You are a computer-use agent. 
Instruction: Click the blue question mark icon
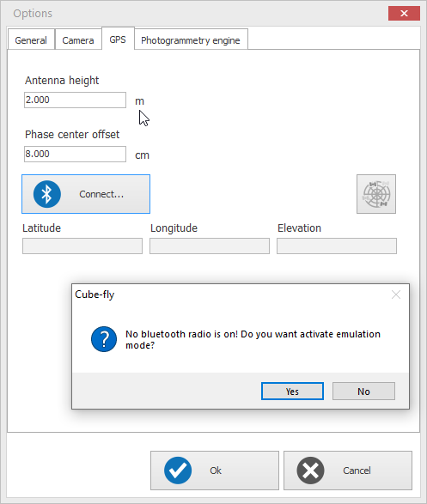click(104, 339)
